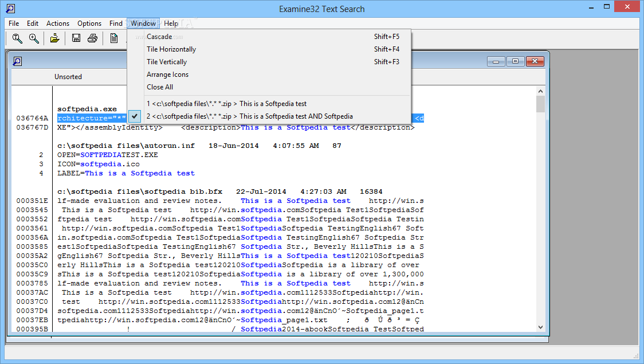644x364 pixels.
Task: Choose Cascade from the Window menu
Action: [269, 37]
